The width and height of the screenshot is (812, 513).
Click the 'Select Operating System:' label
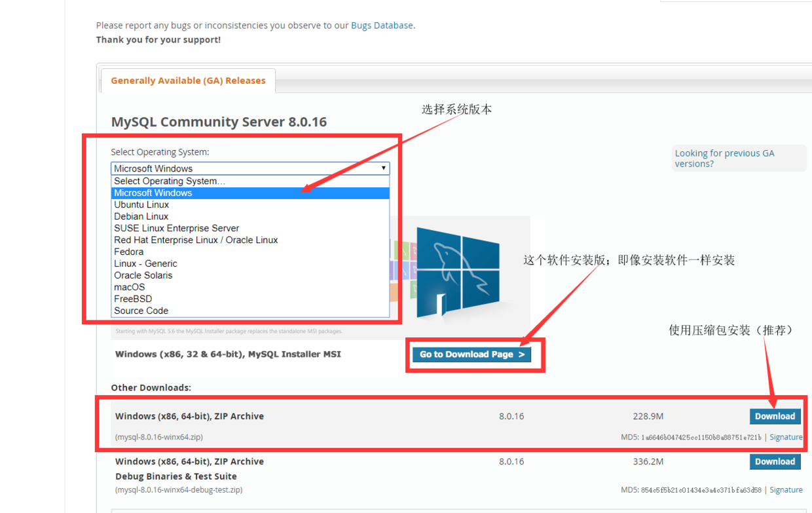(160, 152)
